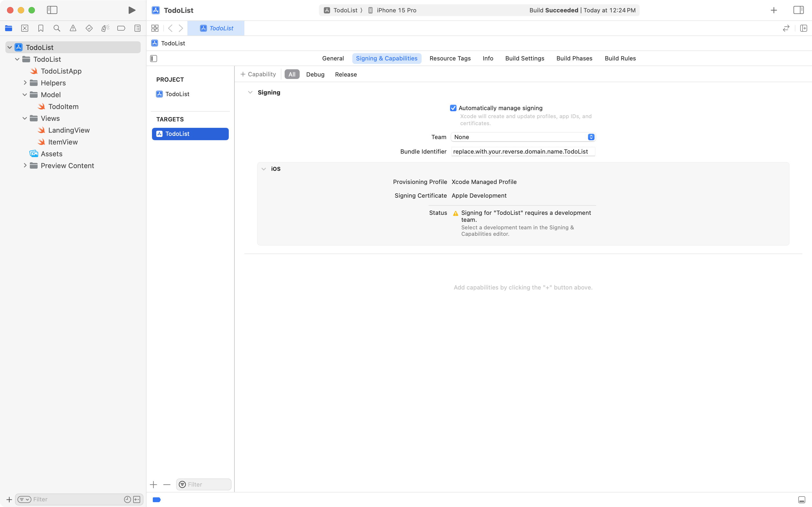Open the Find navigator magnifier icon
Screen dimensions: 812x507
pyautogui.click(x=57, y=28)
